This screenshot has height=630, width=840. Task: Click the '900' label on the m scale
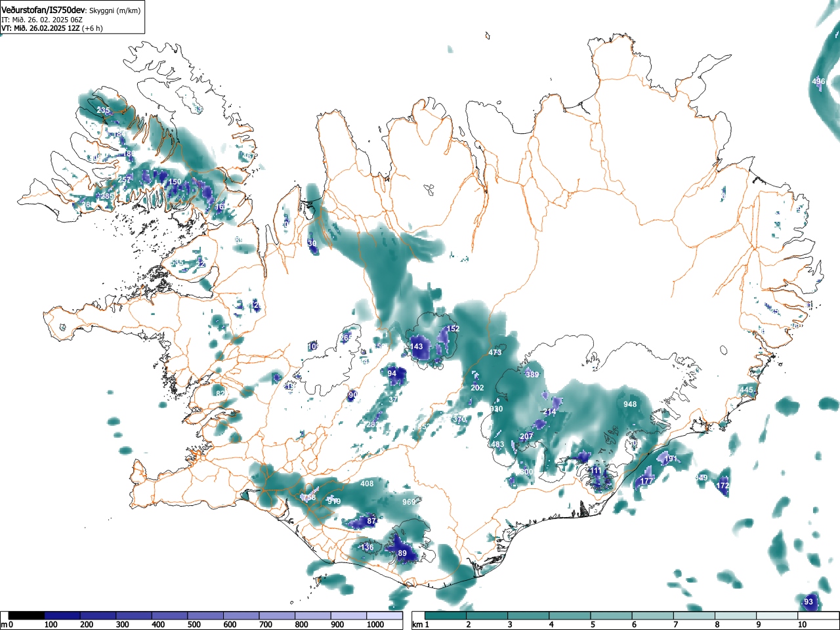337,625
